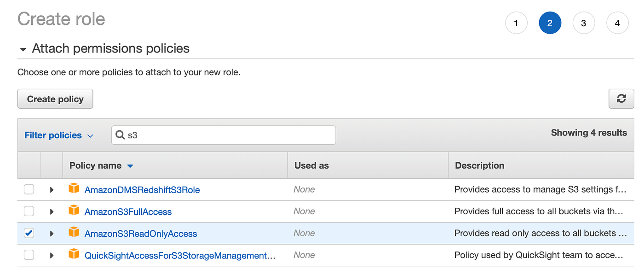Click the refresh policies icon
This screenshot has height=276, width=644.
tap(621, 99)
